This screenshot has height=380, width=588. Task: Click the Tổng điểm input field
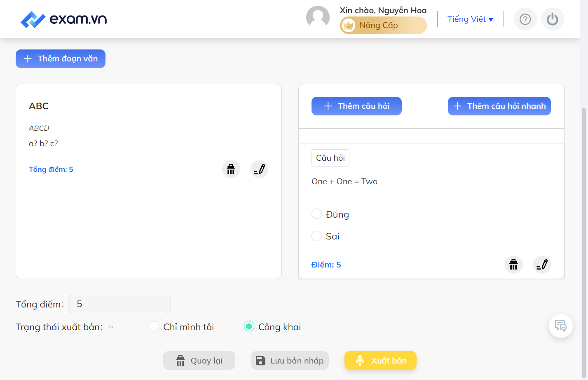tap(119, 304)
